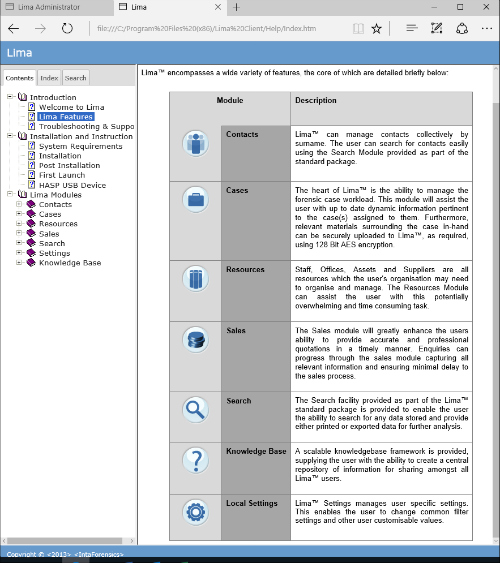Viewport: 500px width, 563px height.
Task: Open the Introduction book topic
Action: (x=53, y=97)
